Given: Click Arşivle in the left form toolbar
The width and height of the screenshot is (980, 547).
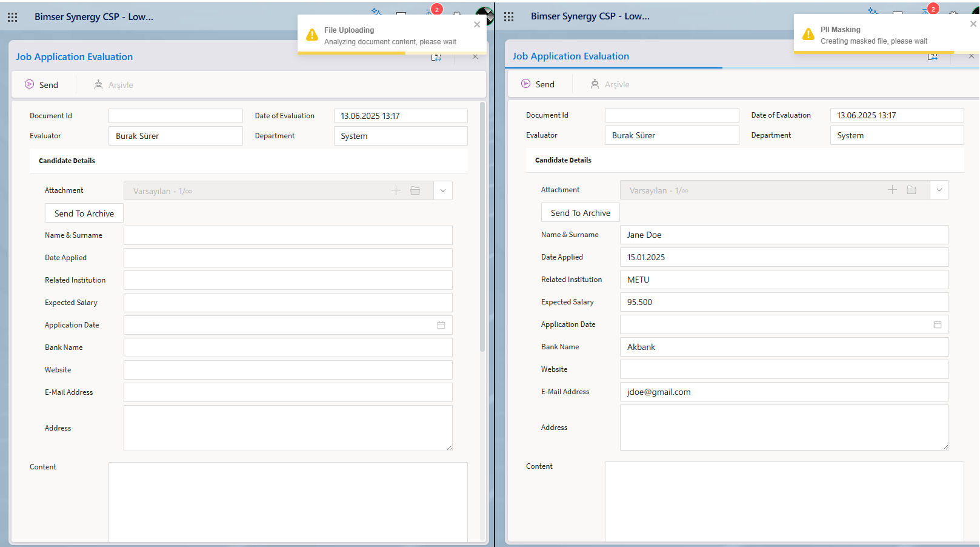Looking at the screenshot, I should (x=113, y=85).
